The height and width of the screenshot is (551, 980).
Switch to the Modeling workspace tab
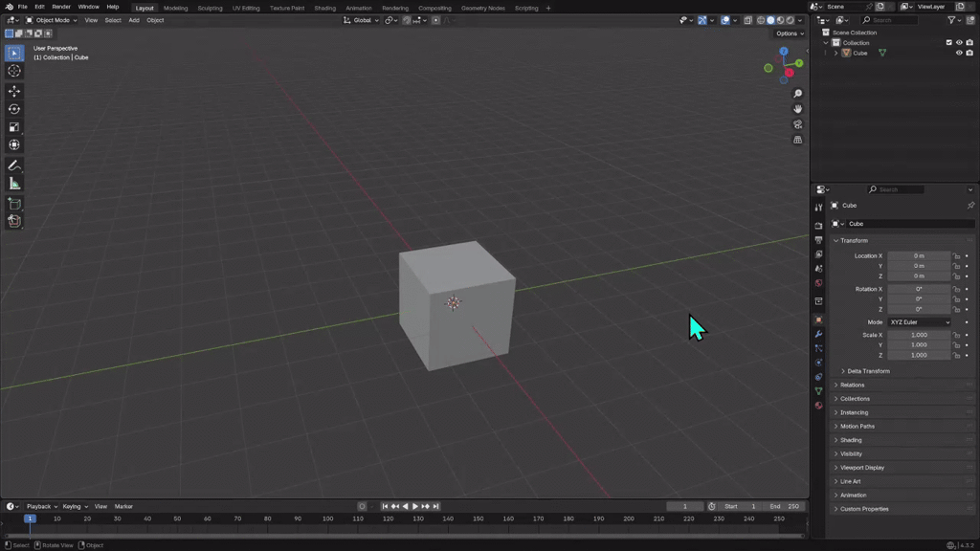point(174,8)
